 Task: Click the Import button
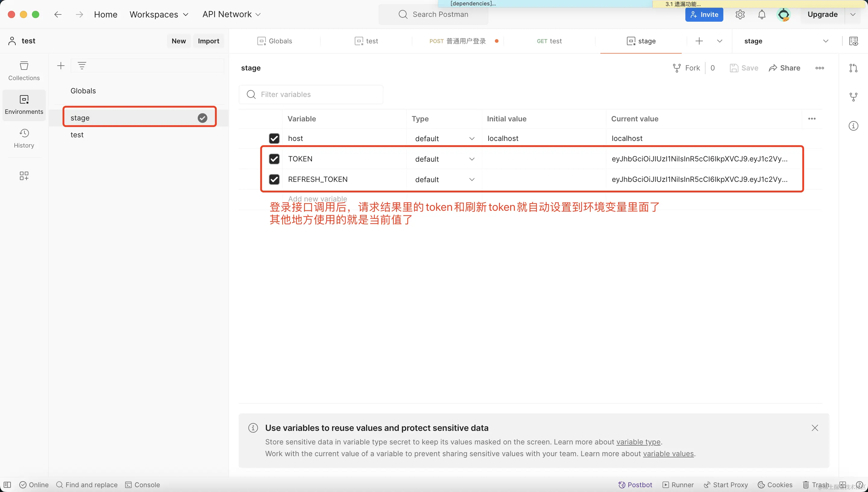pos(208,41)
